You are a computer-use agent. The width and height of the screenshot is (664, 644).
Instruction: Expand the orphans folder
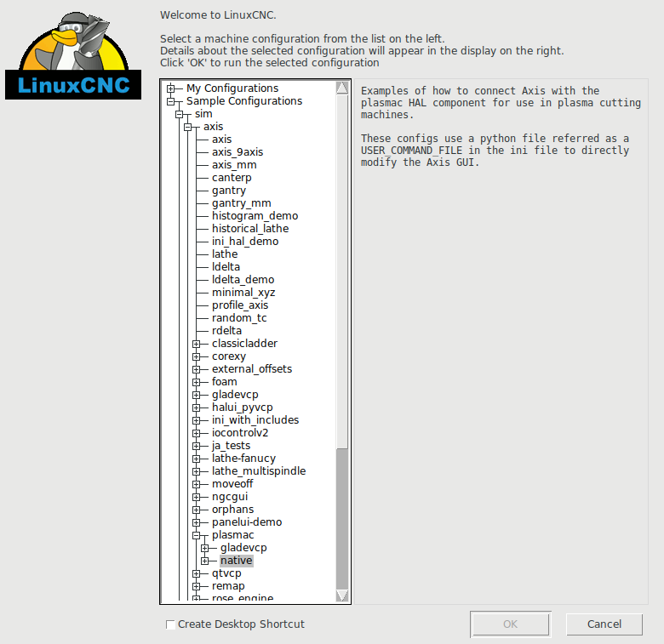(196, 510)
